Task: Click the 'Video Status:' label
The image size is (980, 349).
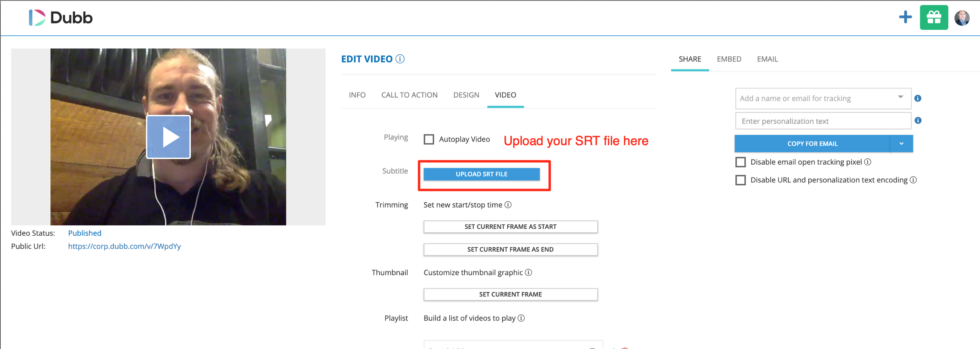Action: coord(33,233)
